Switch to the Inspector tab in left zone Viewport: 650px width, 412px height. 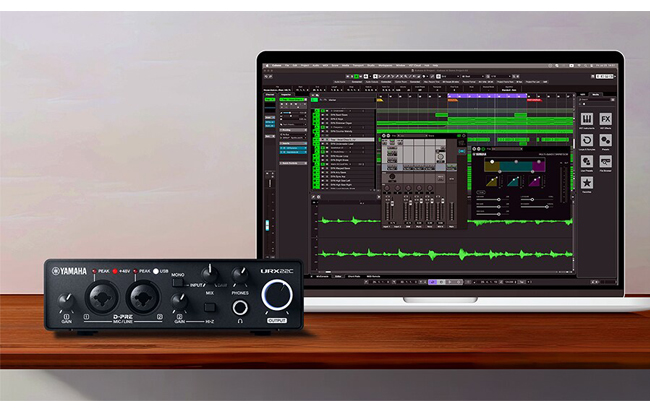[x=286, y=95]
